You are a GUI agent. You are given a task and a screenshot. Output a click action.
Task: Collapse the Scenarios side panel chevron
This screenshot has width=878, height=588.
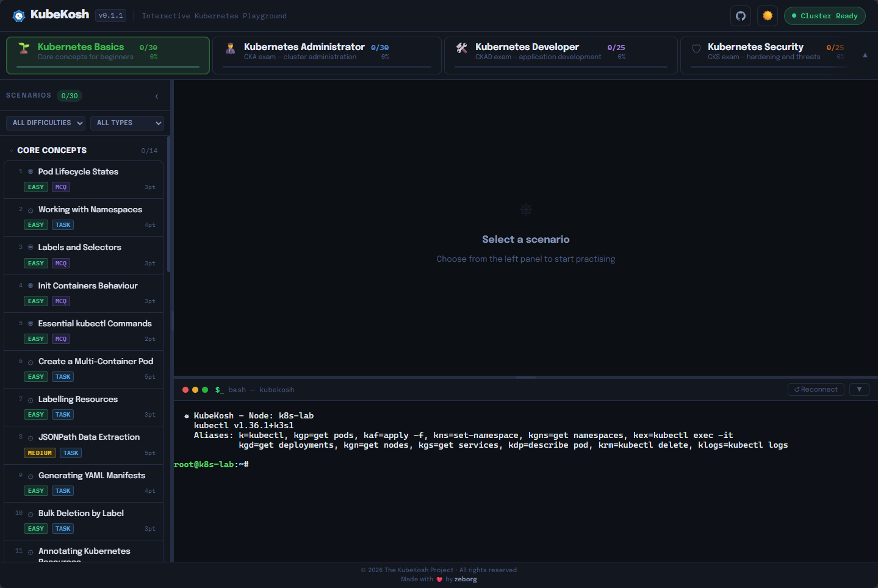(x=157, y=96)
